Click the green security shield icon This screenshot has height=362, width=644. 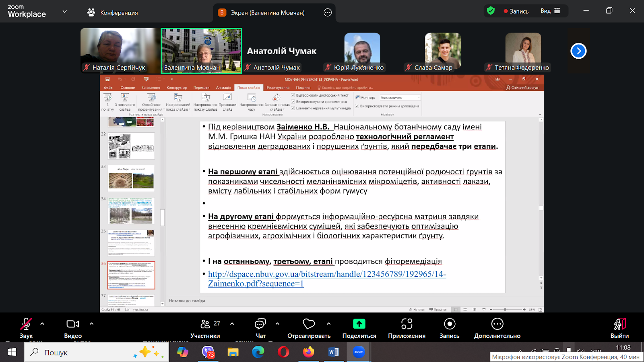coord(491,11)
